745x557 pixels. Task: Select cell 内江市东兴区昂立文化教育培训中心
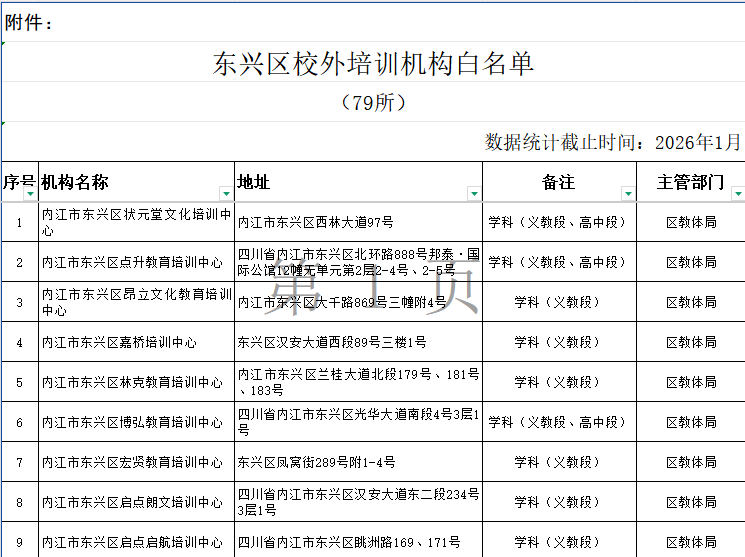(136, 302)
